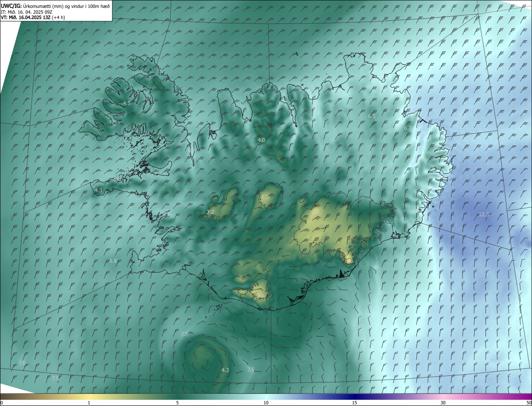Click the 2.5 value label on the map
The width and height of the screenshot is (532, 406).
click(264, 197)
